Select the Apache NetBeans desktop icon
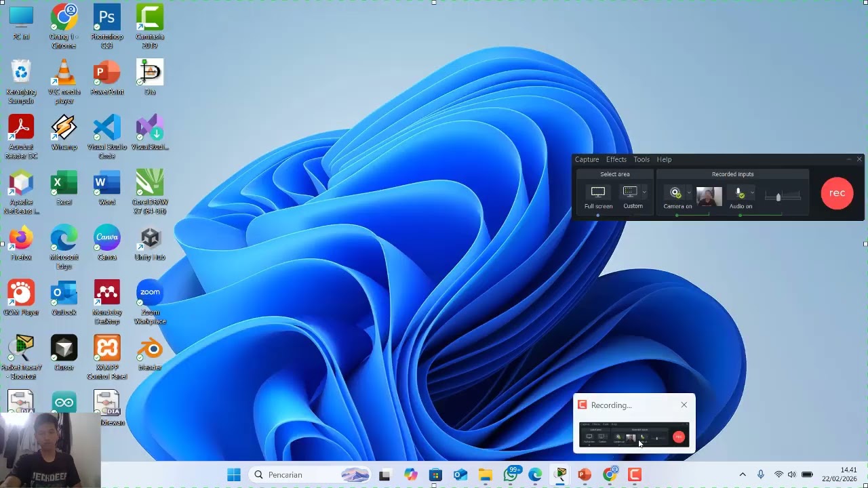The image size is (868, 488). 21,192
